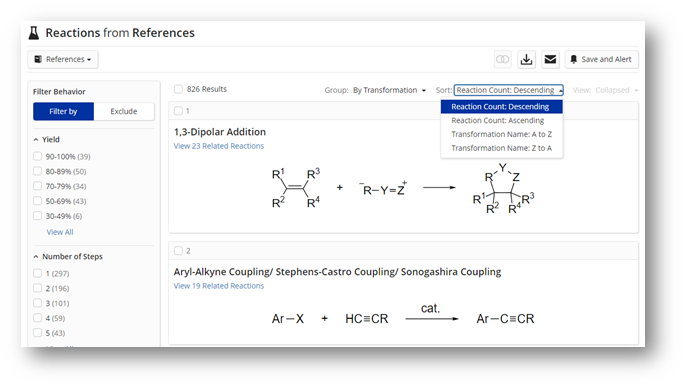Check the 90-100% yield filter

coord(38,156)
